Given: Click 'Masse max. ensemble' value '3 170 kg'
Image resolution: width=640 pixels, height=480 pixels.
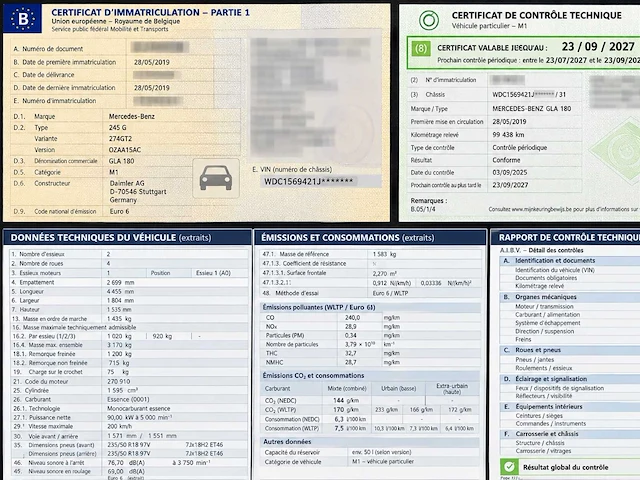Looking at the screenshot, I should tap(119, 345).
